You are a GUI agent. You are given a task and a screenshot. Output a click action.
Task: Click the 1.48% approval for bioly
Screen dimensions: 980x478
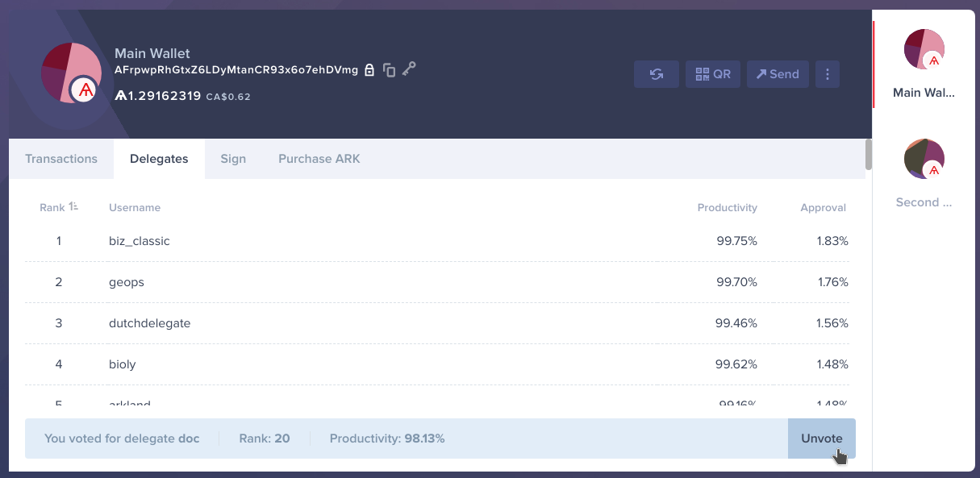click(832, 364)
